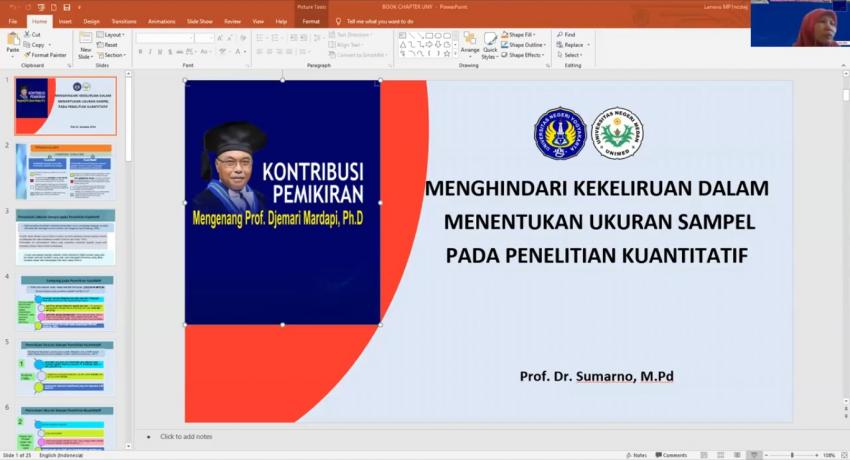Click the Redo arrow in title bar
Image resolution: width=850 pixels, height=460 pixels.
click(x=28, y=7)
